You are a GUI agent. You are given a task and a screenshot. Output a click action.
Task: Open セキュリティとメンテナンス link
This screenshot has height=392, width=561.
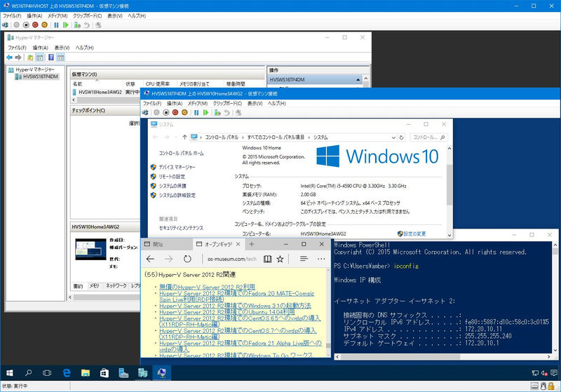click(181, 228)
